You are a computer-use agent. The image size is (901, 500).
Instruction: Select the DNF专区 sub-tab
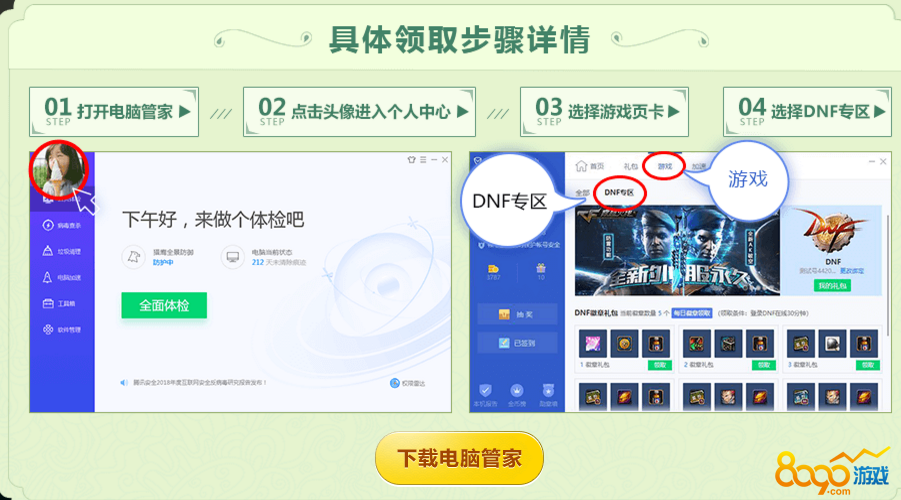(619, 193)
